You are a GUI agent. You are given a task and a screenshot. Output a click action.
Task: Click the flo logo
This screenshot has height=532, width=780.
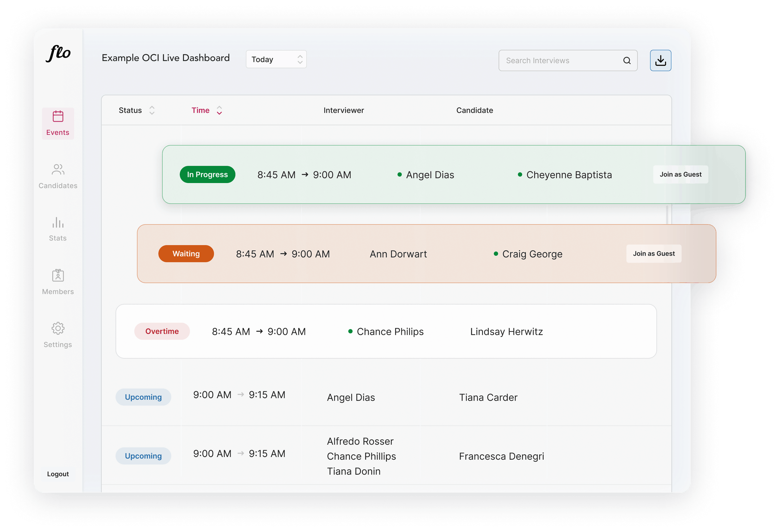(x=58, y=53)
